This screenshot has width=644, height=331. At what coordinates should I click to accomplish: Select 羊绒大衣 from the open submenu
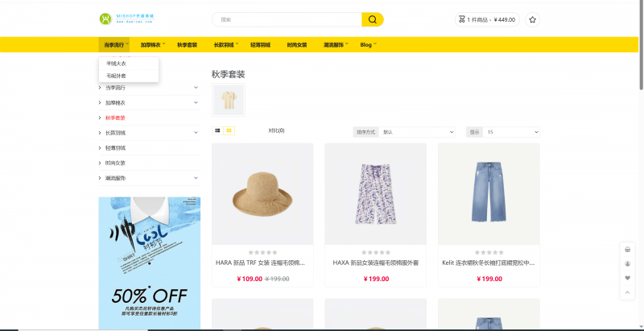click(116, 64)
